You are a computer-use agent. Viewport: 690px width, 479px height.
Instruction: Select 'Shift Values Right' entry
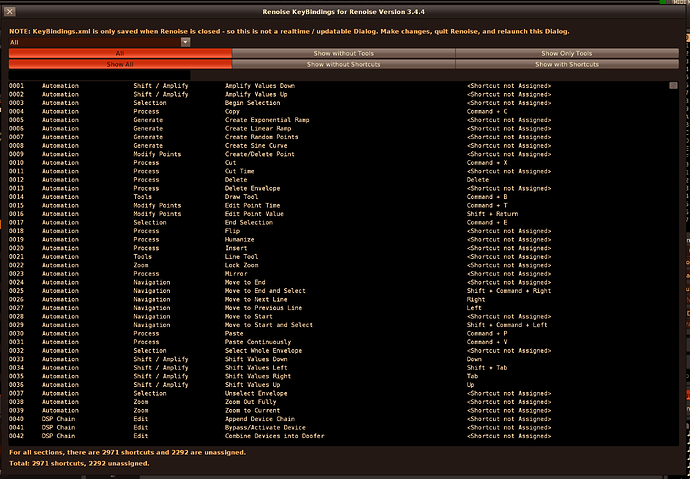click(257, 377)
